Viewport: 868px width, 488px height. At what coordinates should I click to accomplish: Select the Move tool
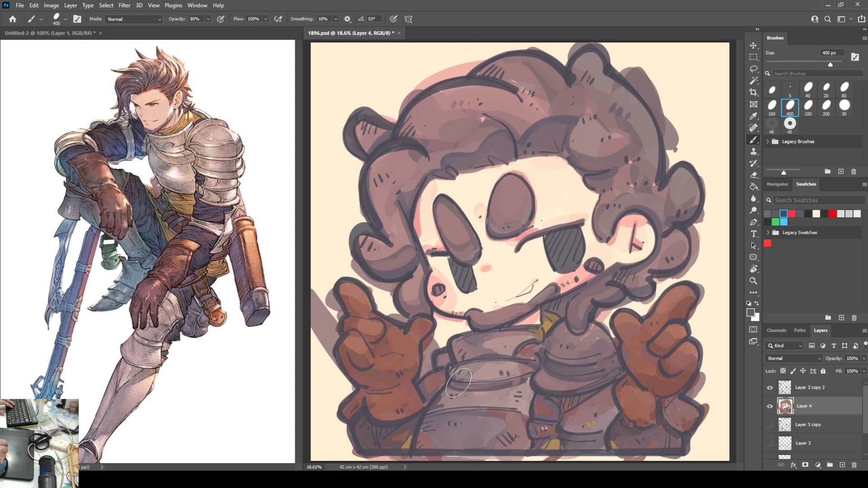pyautogui.click(x=753, y=46)
